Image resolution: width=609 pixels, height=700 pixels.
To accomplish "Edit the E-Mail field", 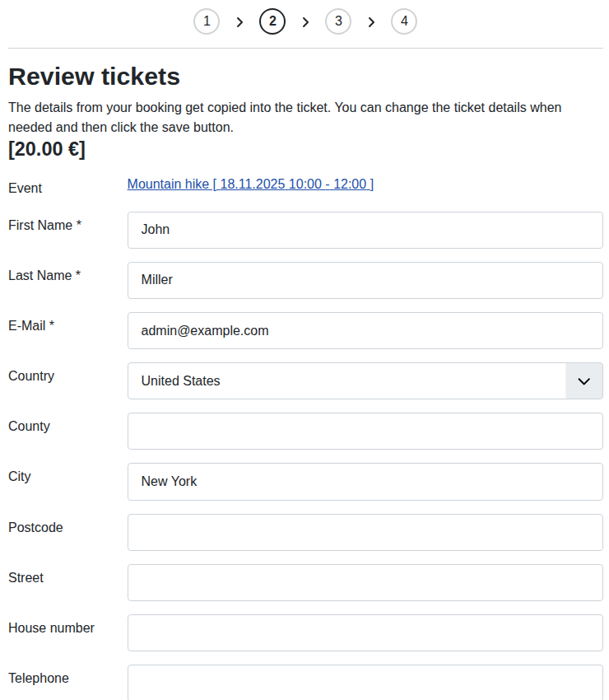I will click(365, 331).
